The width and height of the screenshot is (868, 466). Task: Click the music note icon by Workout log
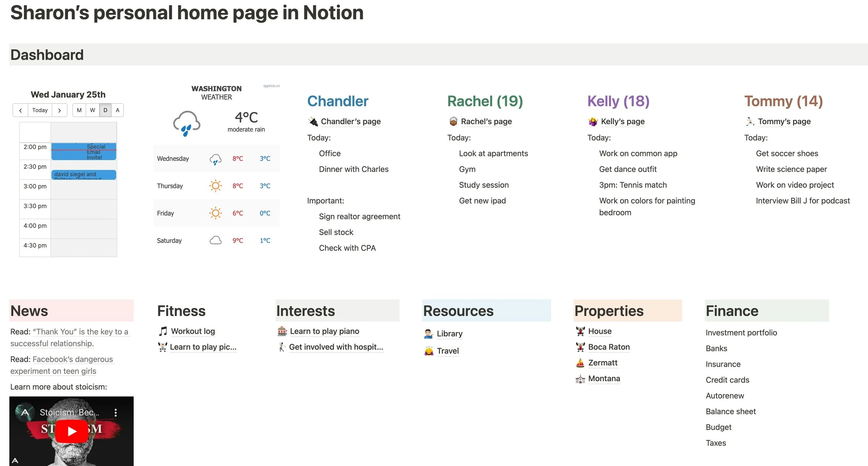tap(163, 331)
